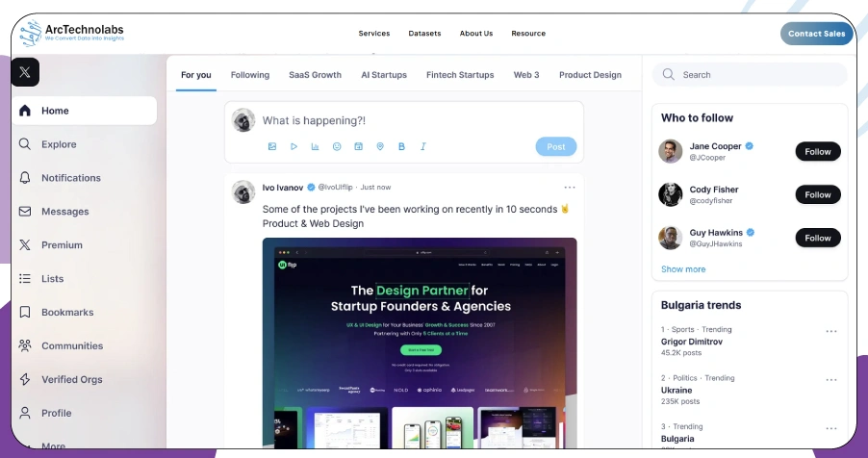Click the Ivo Ivanov author name
Viewport: 868px width, 458px height.
283,188
